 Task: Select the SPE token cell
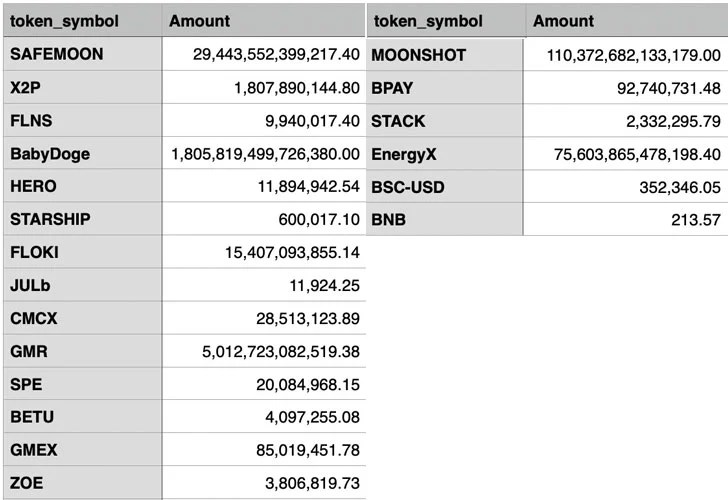[26, 384]
